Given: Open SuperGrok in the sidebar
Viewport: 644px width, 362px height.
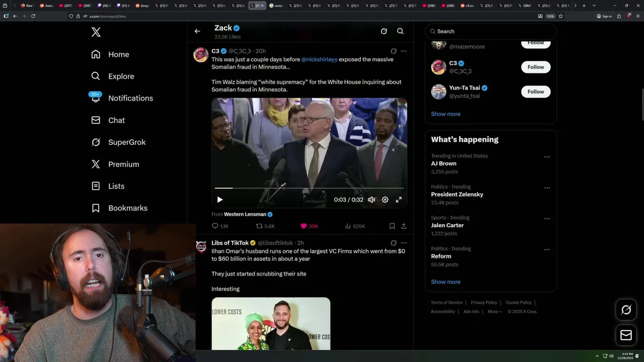Looking at the screenshot, I should (118, 142).
